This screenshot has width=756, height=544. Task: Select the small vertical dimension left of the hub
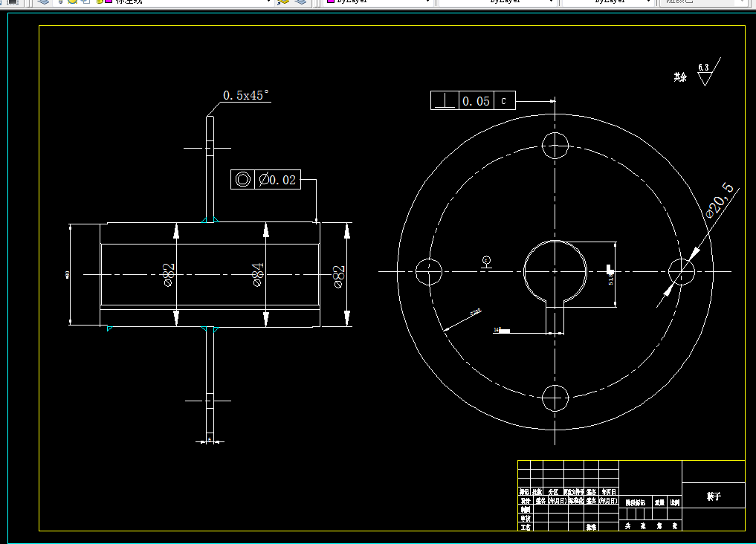pos(67,275)
